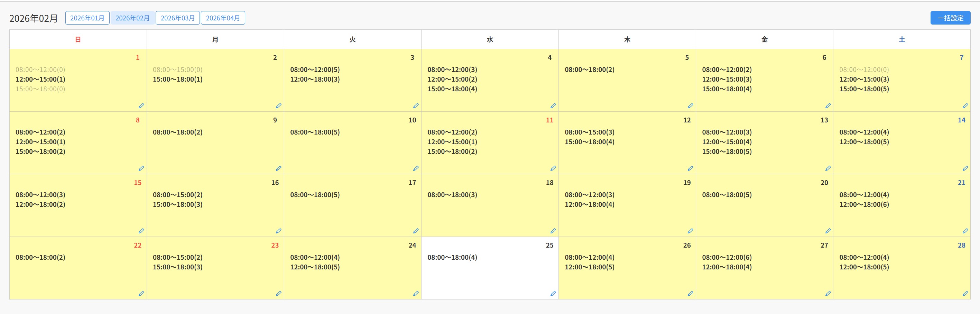Open the edit pencil on February 9
Image resolution: width=980 pixels, height=314 pixels.
(278, 168)
